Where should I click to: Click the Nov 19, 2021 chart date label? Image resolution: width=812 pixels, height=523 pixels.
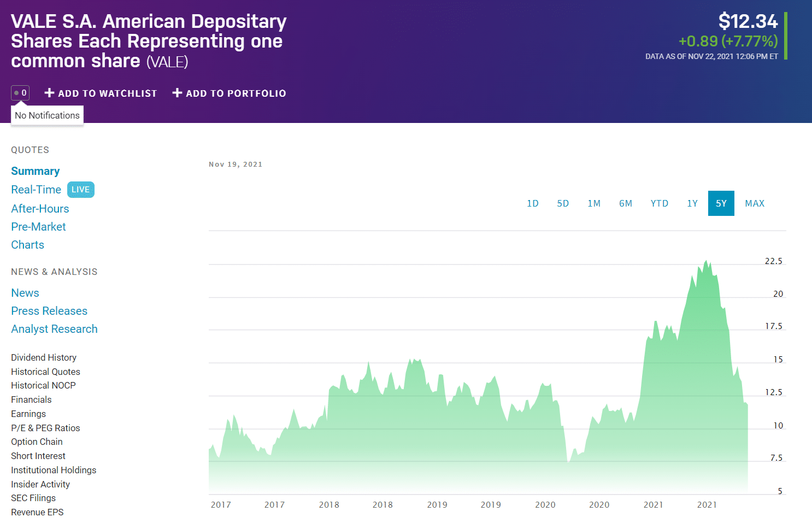click(x=236, y=164)
